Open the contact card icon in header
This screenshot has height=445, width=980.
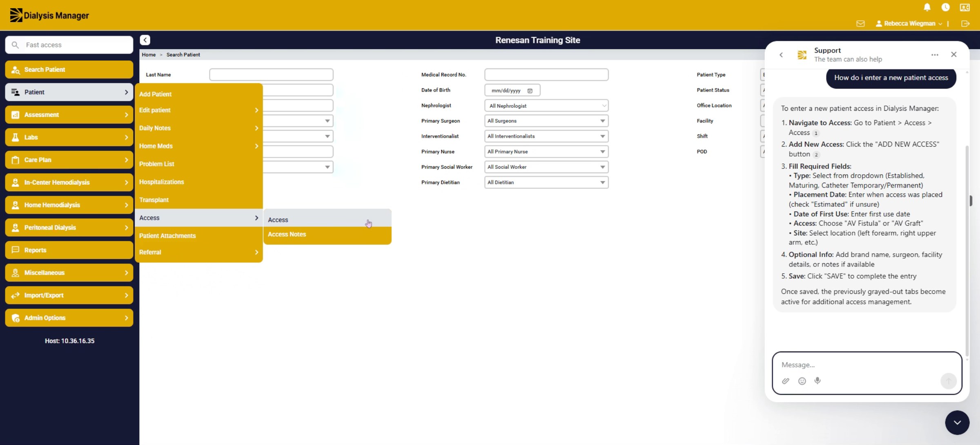(x=965, y=7)
